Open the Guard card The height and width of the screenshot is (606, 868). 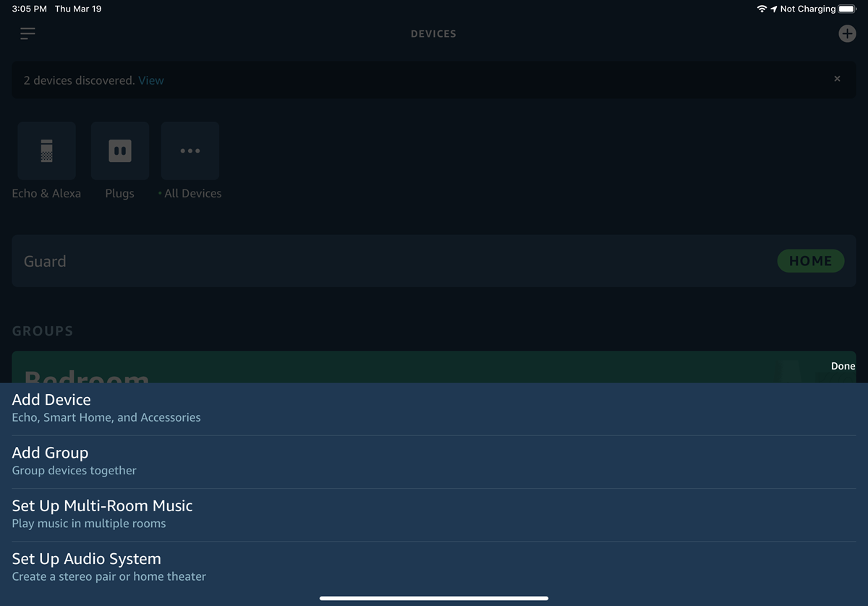(434, 261)
